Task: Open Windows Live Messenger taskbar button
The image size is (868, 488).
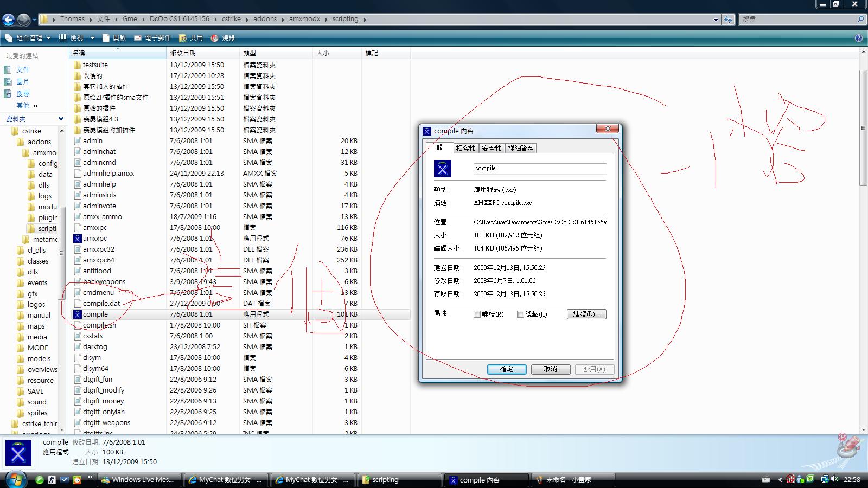Action: click(138, 480)
